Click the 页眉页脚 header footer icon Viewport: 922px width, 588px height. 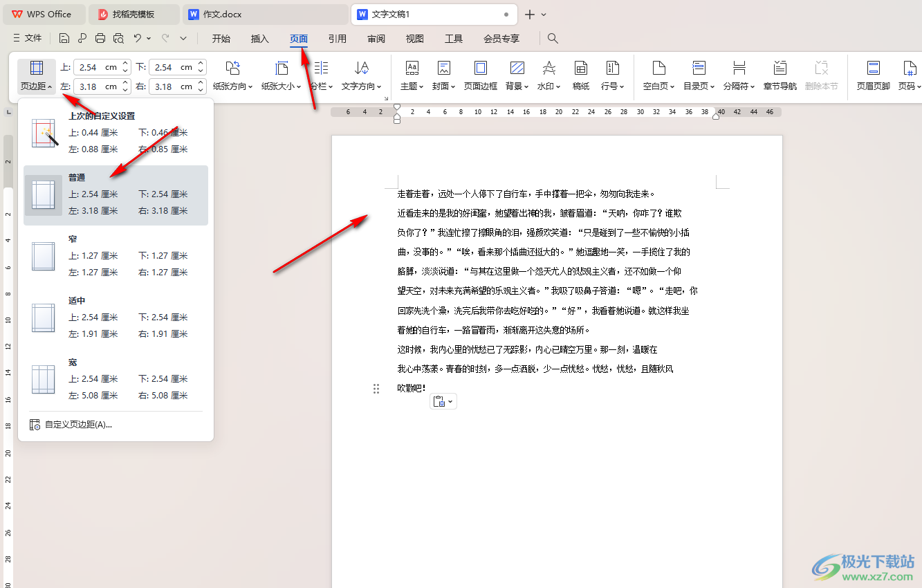pos(874,77)
